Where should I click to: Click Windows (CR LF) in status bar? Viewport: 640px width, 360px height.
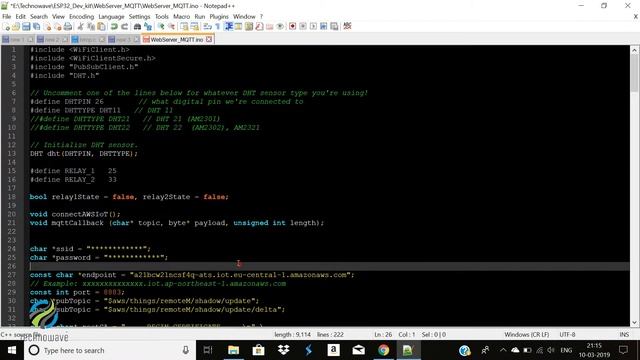(527, 334)
